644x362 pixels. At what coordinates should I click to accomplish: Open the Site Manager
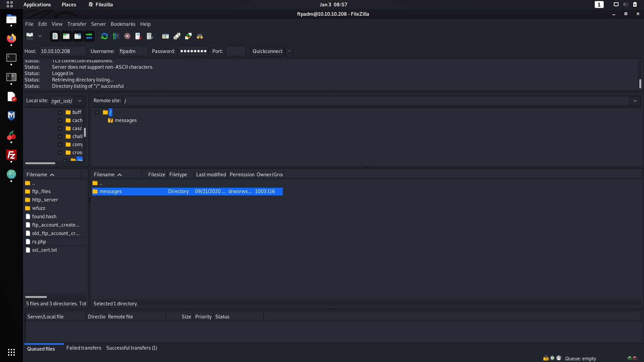[30, 36]
